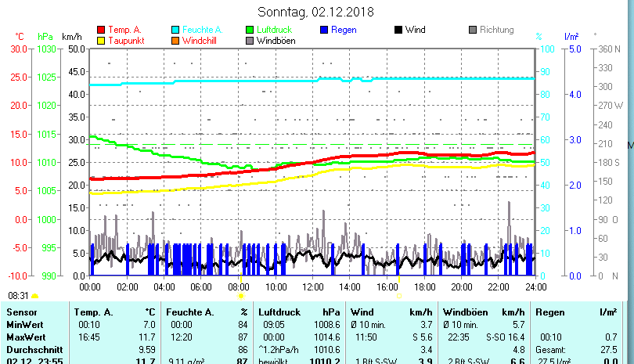Click the green Luftdruck legend square
The height and width of the screenshot is (364, 634).
pos(250,31)
